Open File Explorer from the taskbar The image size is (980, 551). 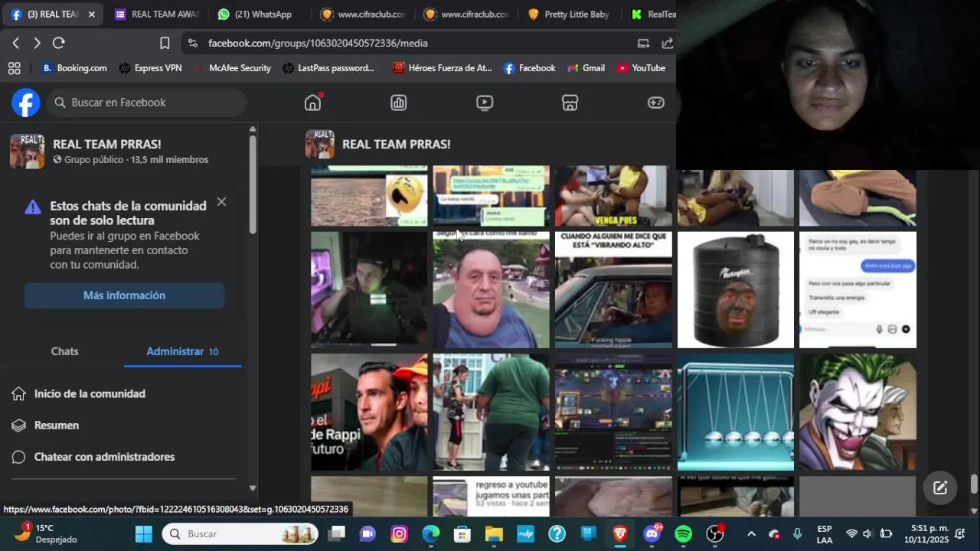point(494,533)
